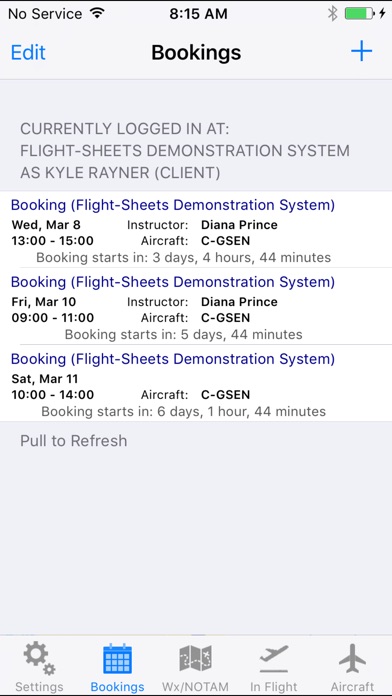Tap the first Booking title link
Screen dimensions: 392x696
(x=173, y=205)
